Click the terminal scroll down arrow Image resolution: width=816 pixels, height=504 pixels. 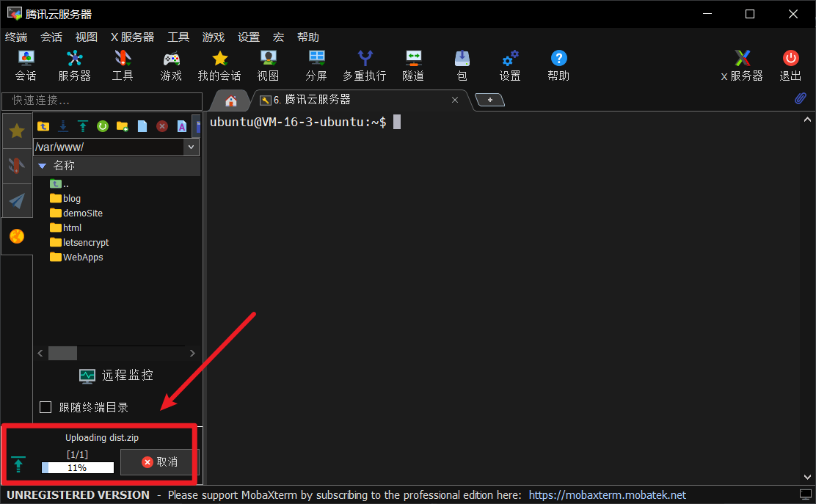(807, 477)
